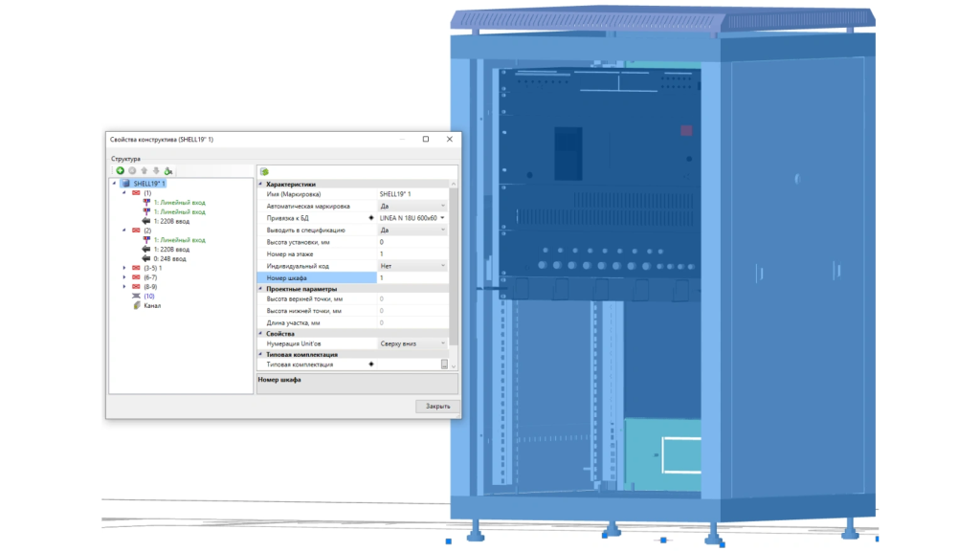
Task: Expand the (3-5) 1 tree node
Action: point(124,268)
